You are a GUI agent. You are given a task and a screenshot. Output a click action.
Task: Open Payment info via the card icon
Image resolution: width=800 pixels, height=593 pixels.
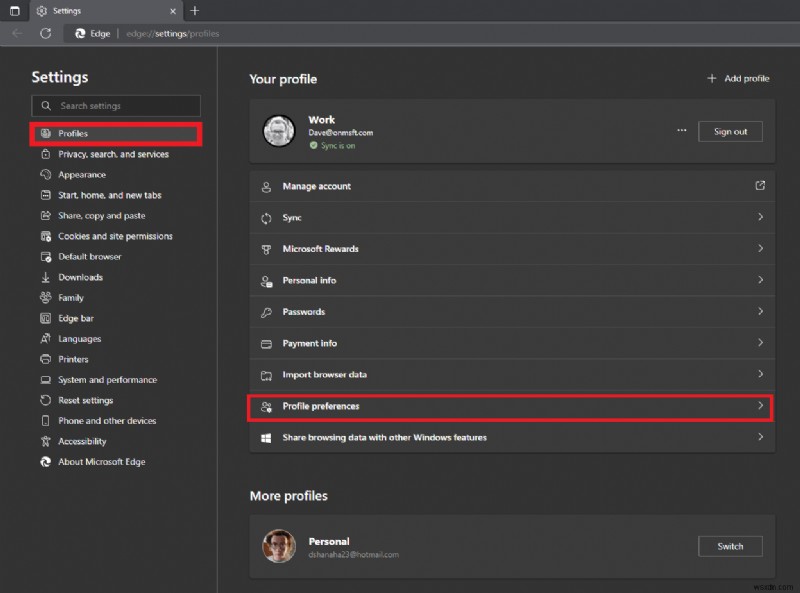(x=265, y=343)
